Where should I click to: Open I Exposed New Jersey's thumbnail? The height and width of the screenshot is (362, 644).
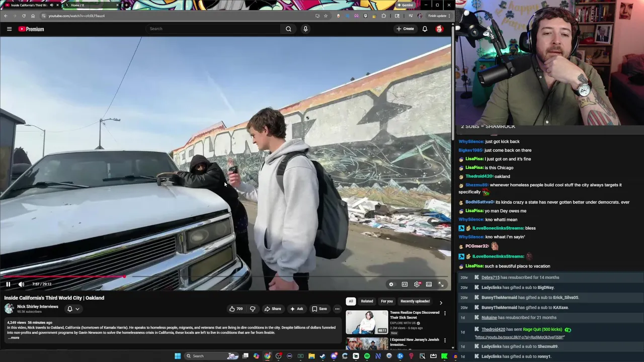pyautogui.click(x=367, y=344)
